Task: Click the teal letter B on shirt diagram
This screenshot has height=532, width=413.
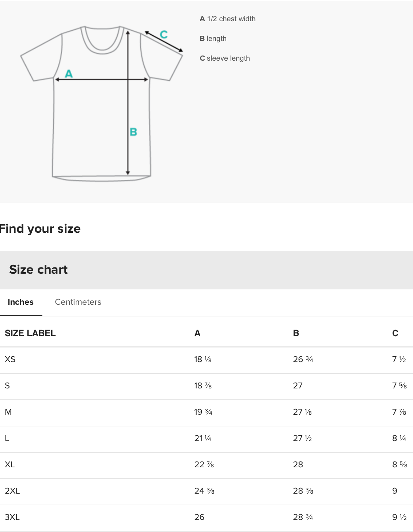Action: 133,132
